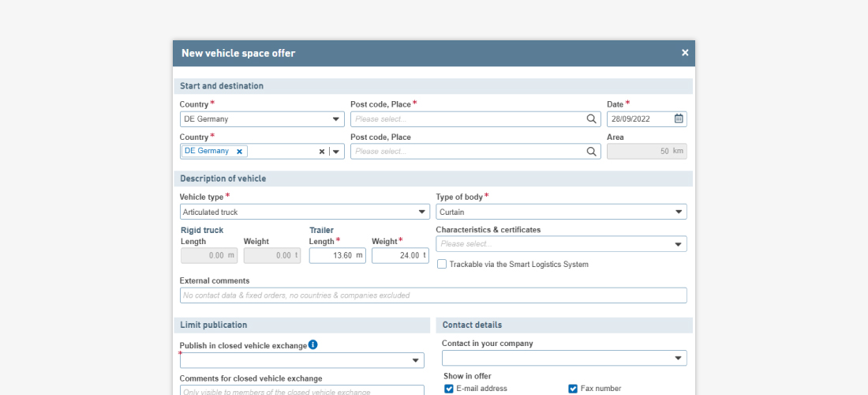868x395 pixels.
Task: Open the destination Country dropdown arrow
Action: point(336,152)
